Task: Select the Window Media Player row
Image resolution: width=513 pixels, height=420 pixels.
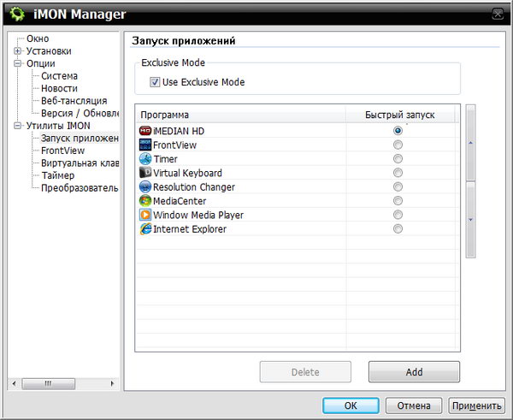Action: (297, 215)
